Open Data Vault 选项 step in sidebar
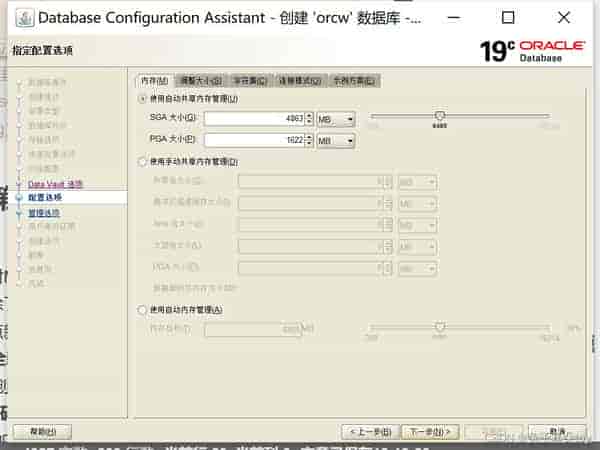This screenshot has width=600, height=450. tap(55, 184)
